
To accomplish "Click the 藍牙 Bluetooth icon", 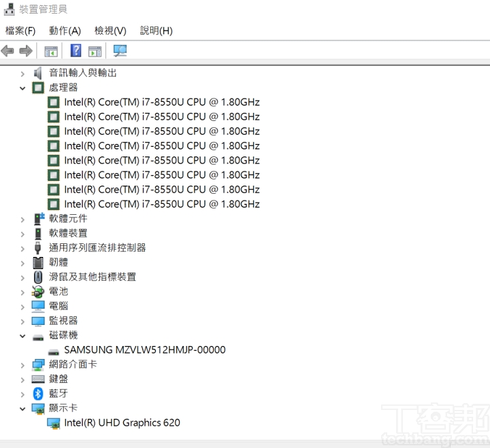I will coord(38,394).
